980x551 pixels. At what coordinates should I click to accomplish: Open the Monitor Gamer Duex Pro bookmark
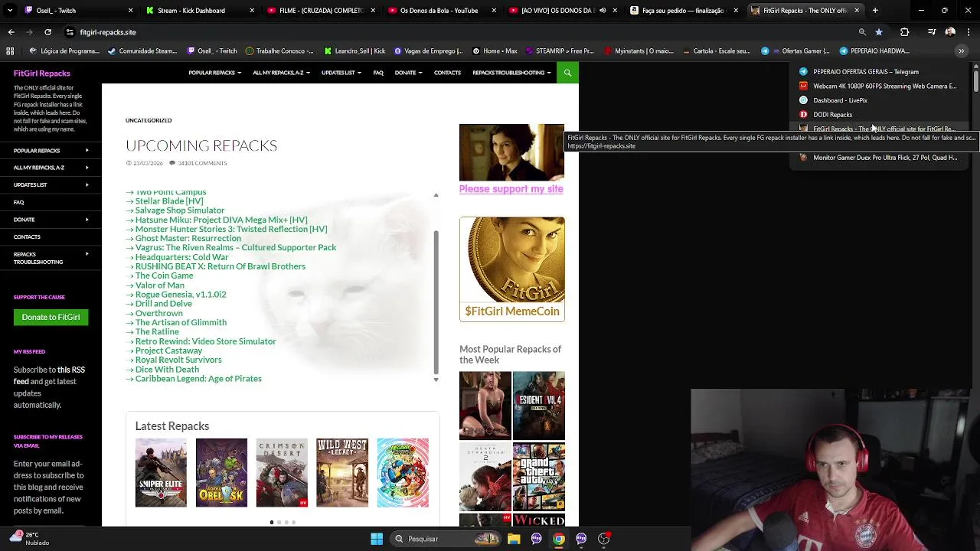[878, 158]
